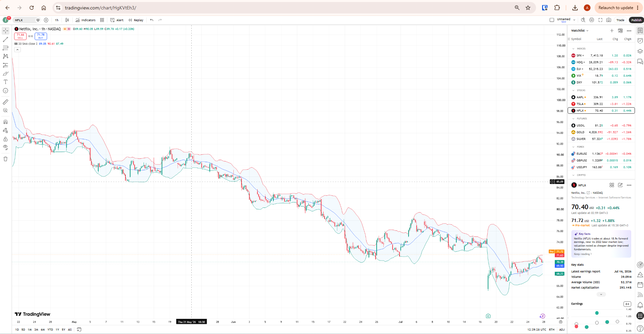The image size is (644, 334).
Task: Click the blue BUY 71.78 button
Action: (41, 36)
